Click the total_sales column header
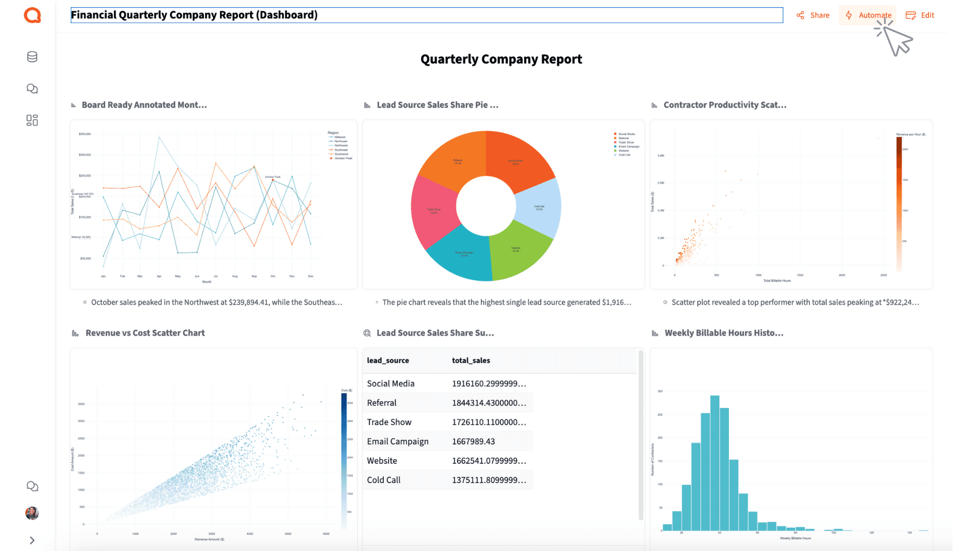 pos(471,361)
